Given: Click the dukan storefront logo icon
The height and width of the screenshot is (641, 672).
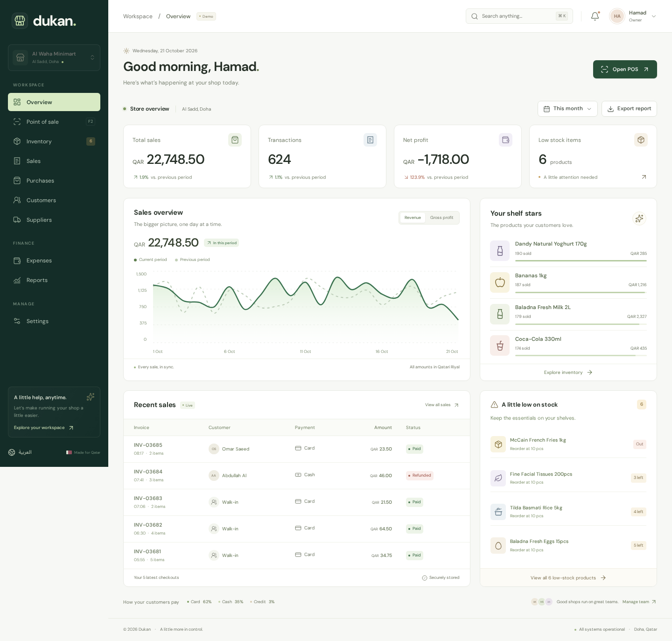Looking at the screenshot, I should pos(20,21).
